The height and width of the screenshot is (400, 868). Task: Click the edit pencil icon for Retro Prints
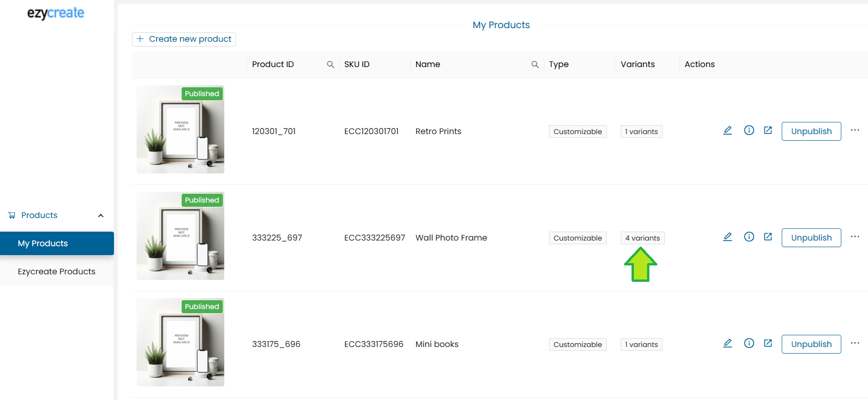(x=727, y=130)
